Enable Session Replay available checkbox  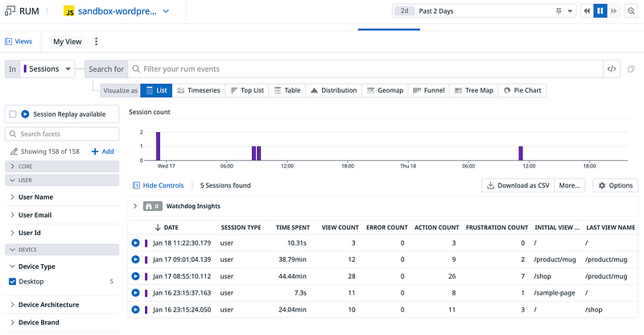tap(13, 114)
